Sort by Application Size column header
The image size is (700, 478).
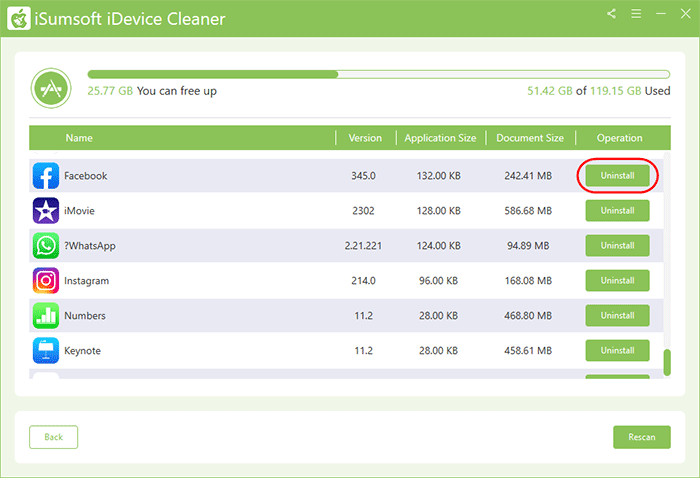pos(440,138)
